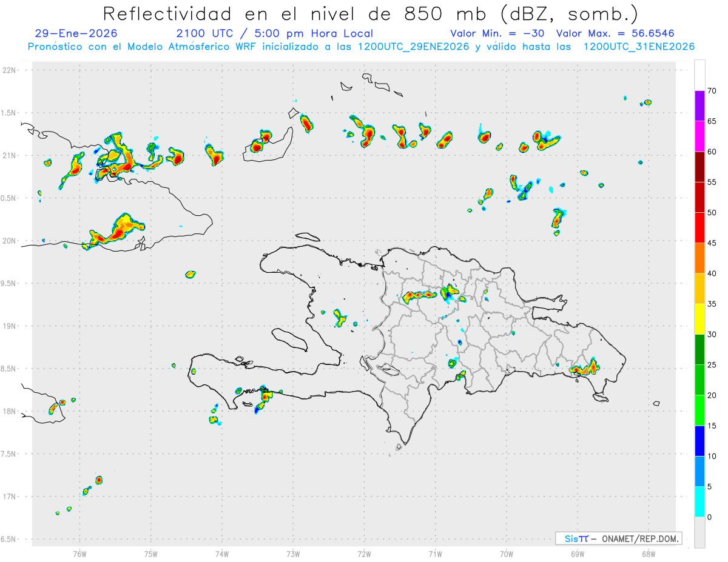Click the 'Valor Max. = 56.6546' text
The image size is (728, 562).
[615, 33]
